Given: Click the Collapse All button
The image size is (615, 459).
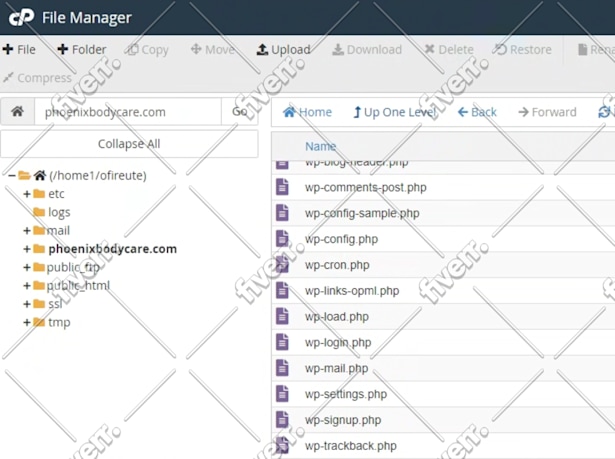Looking at the screenshot, I should pyautogui.click(x=129, y=144).
